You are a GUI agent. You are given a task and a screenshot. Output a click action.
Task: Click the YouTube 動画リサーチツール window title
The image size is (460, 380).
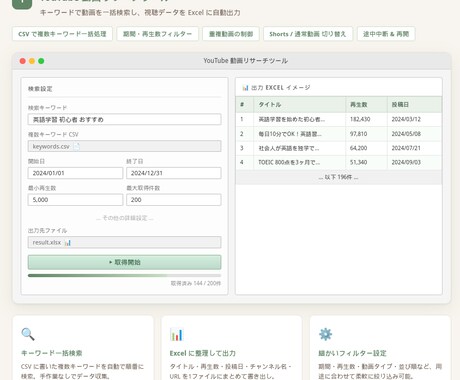246,61
